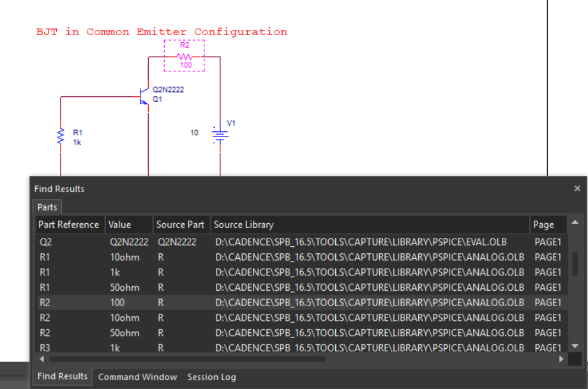The height and width of the screenshot is (389, 588).
Task: Select the R2 resistor symbol in schematic
Action: coord(184,56)
